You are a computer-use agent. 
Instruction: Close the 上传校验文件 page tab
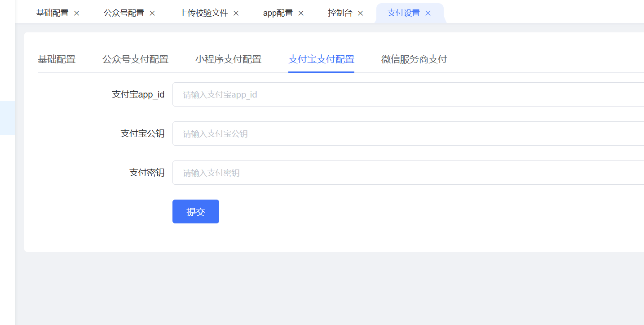236,13
